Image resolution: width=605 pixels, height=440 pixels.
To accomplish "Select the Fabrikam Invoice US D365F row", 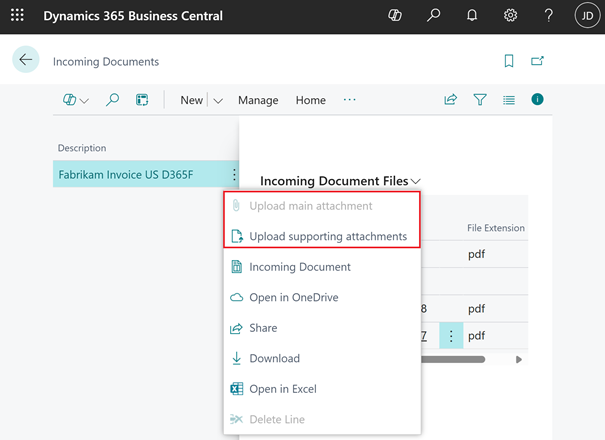I will coord(146,174).
